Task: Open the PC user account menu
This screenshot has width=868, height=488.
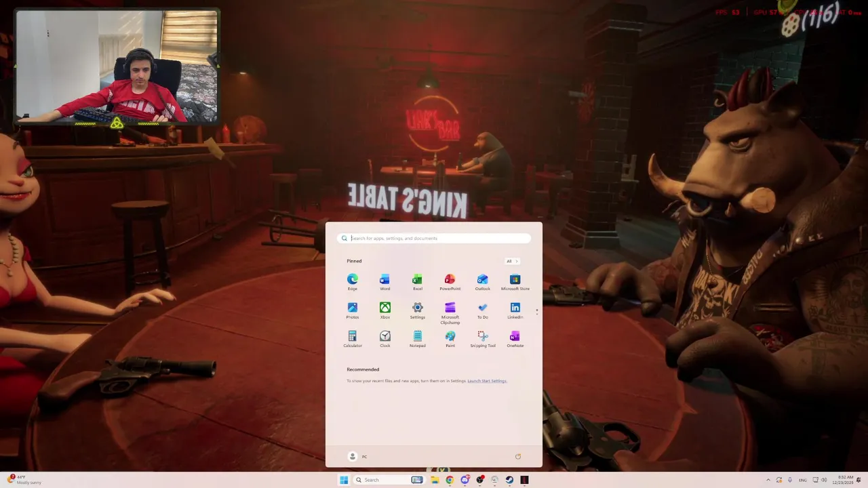Action: click(357, 456)
